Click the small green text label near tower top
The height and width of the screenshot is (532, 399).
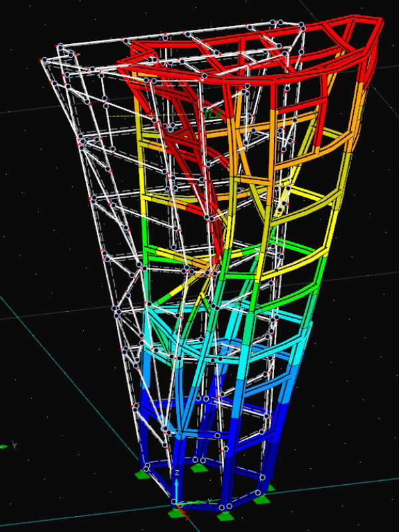click(214, 114)
